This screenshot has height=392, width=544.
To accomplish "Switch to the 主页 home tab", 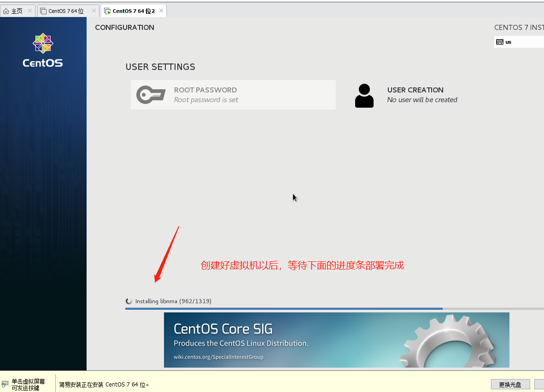I will point(17,11).
